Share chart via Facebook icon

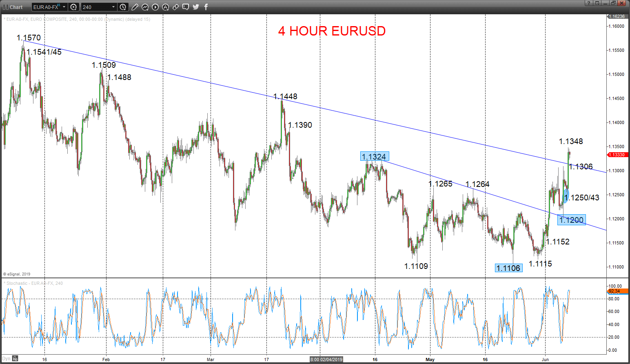pos(206,7)
